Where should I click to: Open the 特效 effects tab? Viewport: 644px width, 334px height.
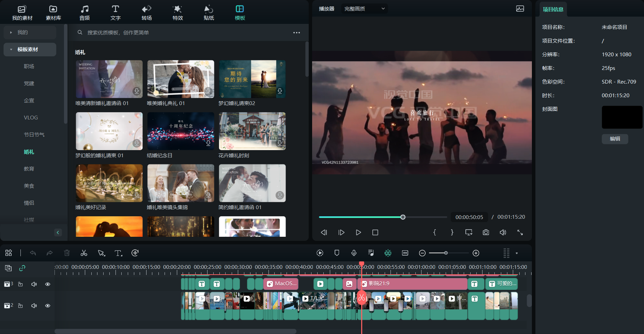[178, 13]
